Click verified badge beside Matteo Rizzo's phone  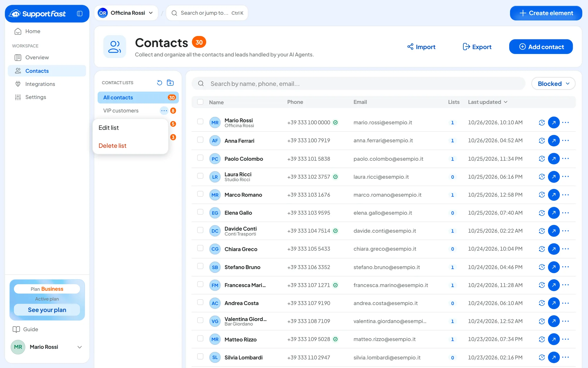tap(335, 339)
